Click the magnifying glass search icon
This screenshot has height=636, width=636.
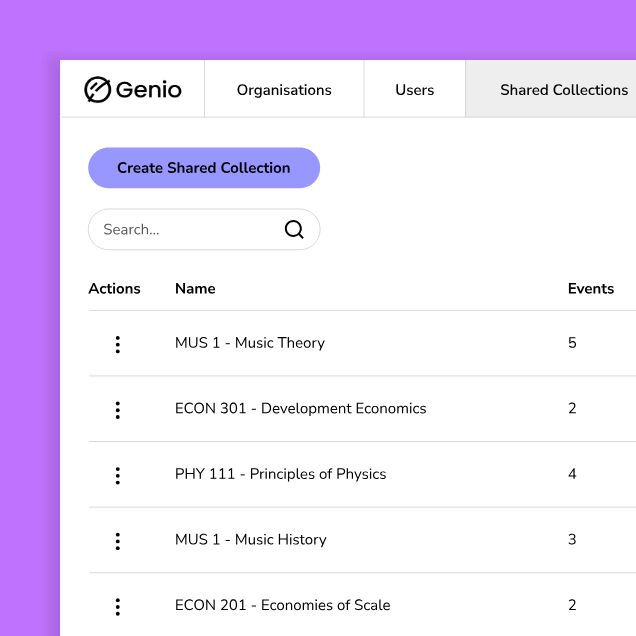pyautogui.click(x=294, y=230)
